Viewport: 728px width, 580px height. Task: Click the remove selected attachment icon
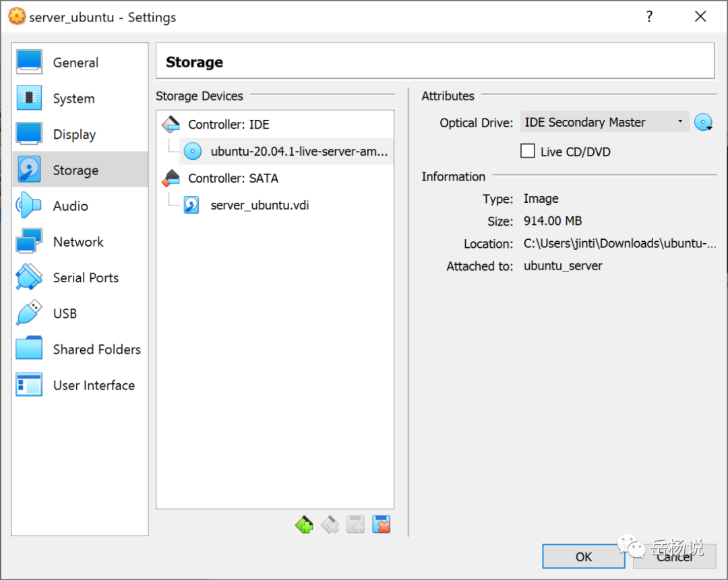[382, 525]
